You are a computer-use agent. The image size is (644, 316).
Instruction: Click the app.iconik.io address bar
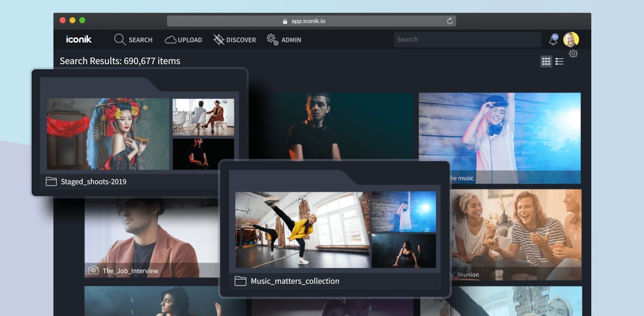coord(311,21)
